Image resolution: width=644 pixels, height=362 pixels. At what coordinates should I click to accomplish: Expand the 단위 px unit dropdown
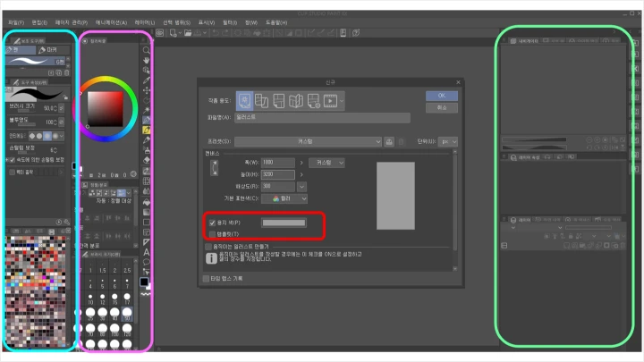(448, 141)
